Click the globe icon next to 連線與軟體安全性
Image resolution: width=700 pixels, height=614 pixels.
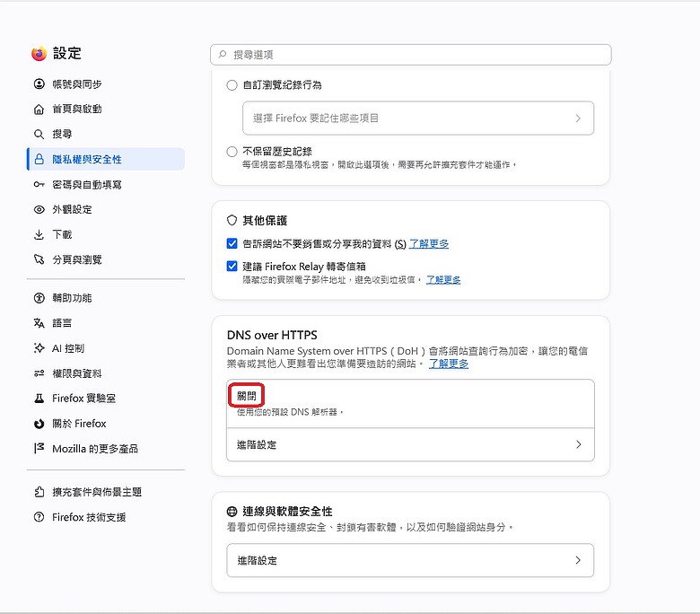[232, 512]
